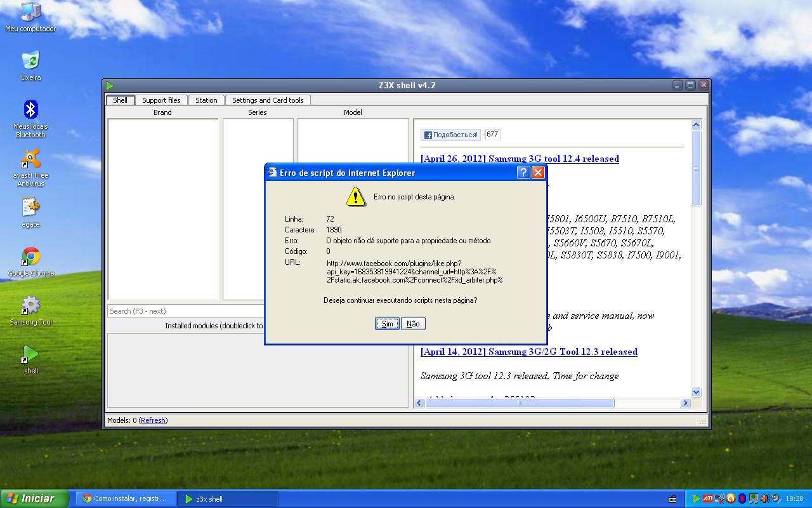Click the horizontal scrollbar right arrow
The height and width of the screenshot is (508, 812).
pos(685,403)
